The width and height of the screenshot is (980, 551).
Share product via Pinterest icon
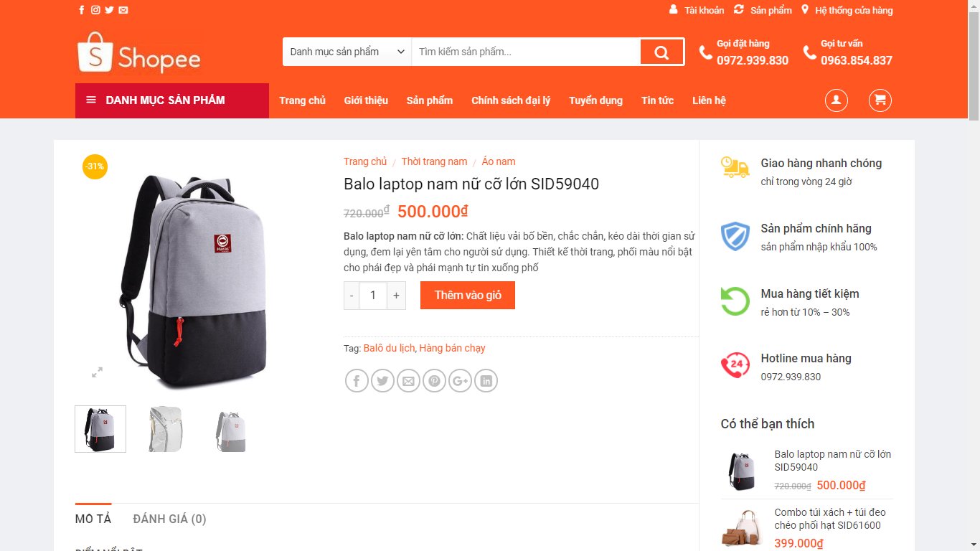click(434, 381)
